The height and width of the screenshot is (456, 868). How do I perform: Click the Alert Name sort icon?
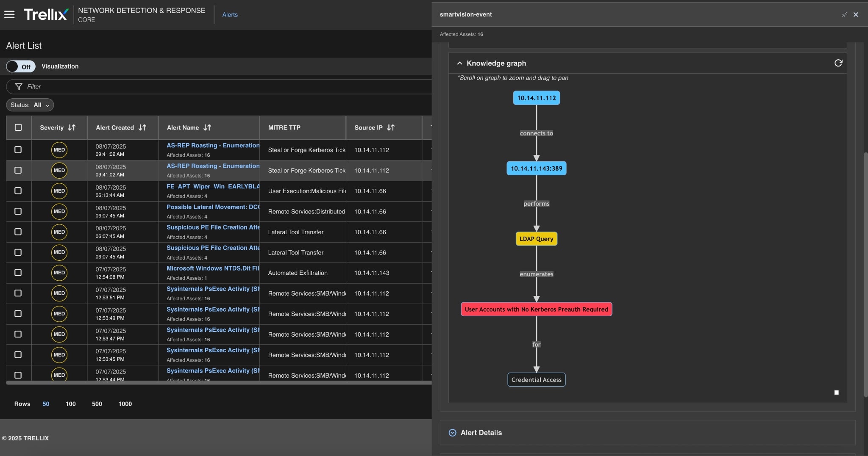(x=207, y=127)
